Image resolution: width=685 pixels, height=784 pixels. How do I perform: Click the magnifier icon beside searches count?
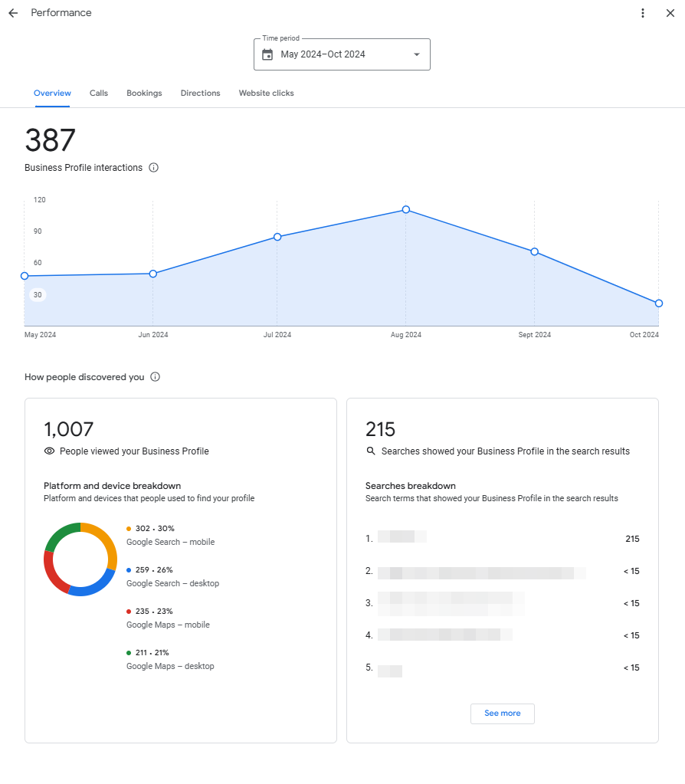(370, 451)
